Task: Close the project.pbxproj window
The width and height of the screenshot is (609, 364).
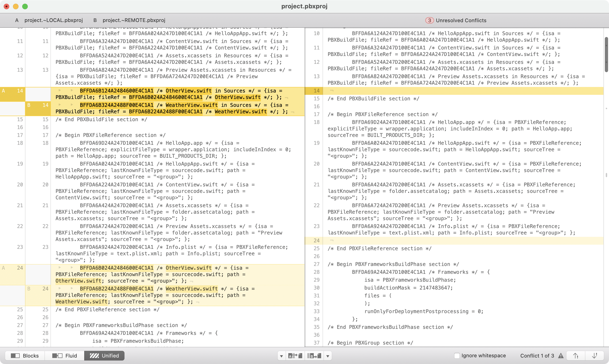Action: pyautogui.click(x=7, y=6)
